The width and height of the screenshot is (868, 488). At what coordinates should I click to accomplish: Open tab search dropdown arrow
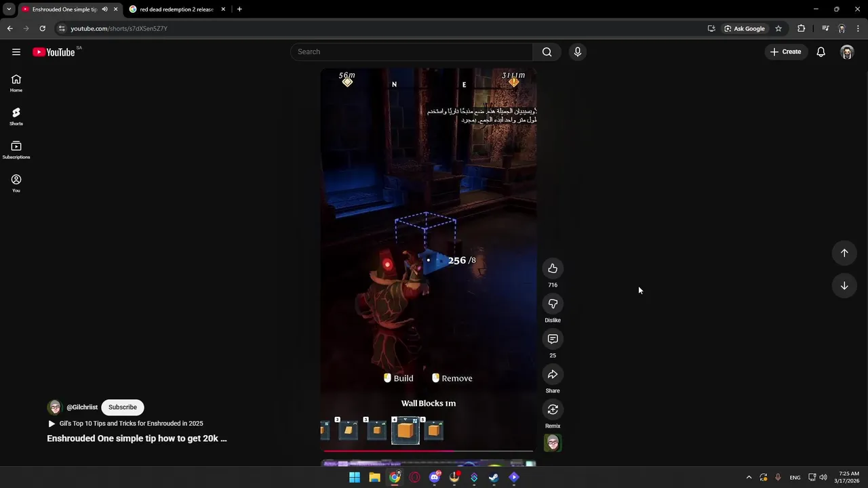click(9, 9)
